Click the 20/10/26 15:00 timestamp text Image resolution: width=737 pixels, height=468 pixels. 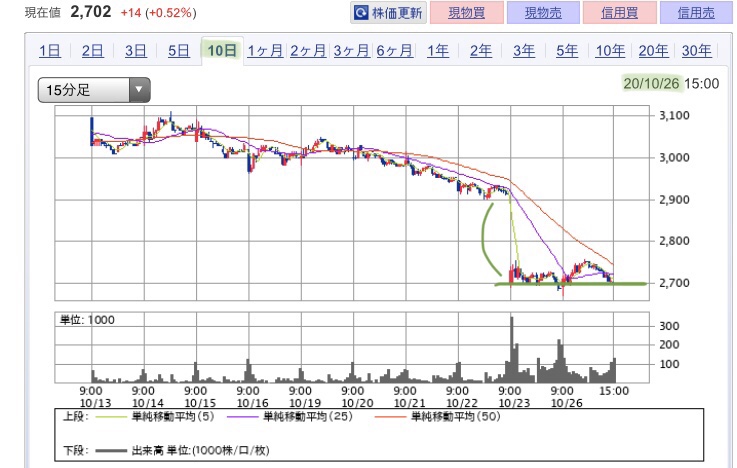(671, 84)
